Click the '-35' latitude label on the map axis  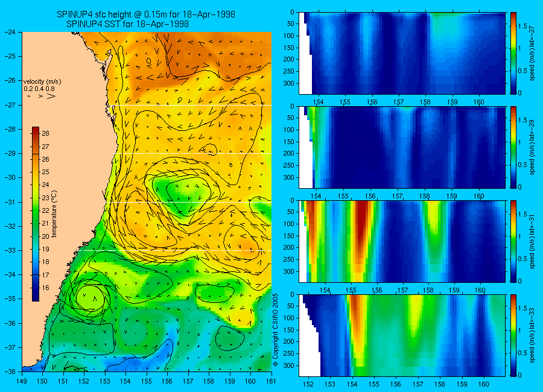(x=10, y=299)
